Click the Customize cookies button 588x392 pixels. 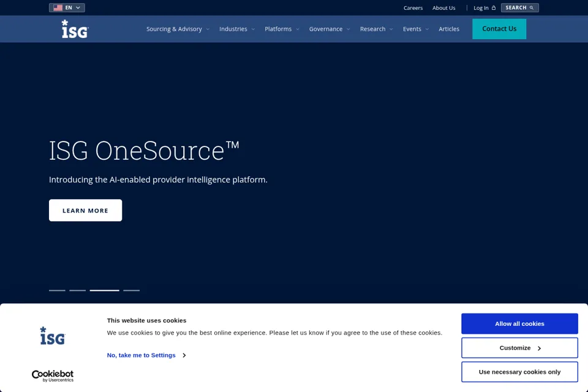(x=519, y=348)
